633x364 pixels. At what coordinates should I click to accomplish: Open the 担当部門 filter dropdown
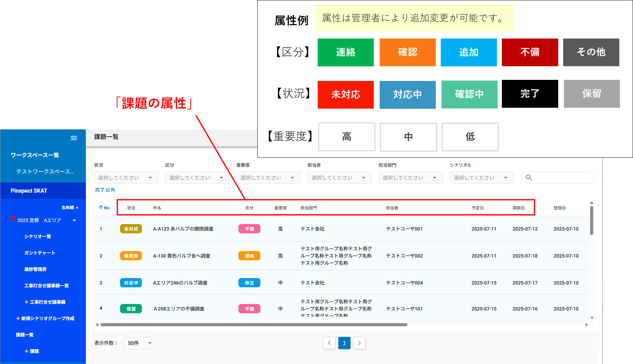click(410, 178)
